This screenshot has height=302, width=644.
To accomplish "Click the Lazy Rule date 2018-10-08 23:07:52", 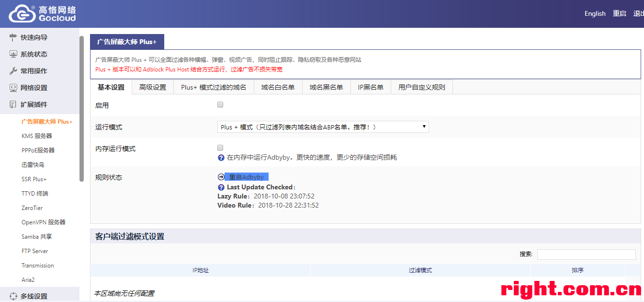I will 284,196.
